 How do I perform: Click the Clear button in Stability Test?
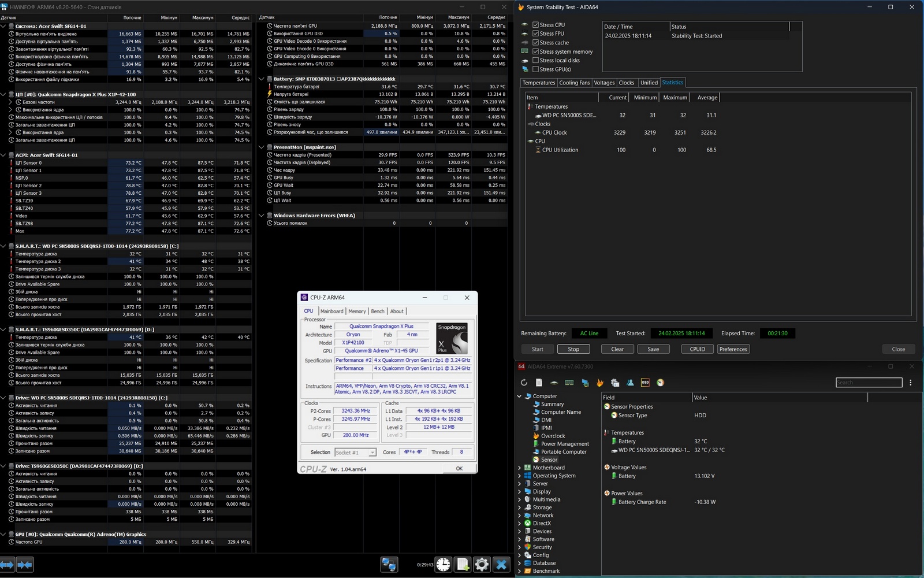click(x=617, y=349)
